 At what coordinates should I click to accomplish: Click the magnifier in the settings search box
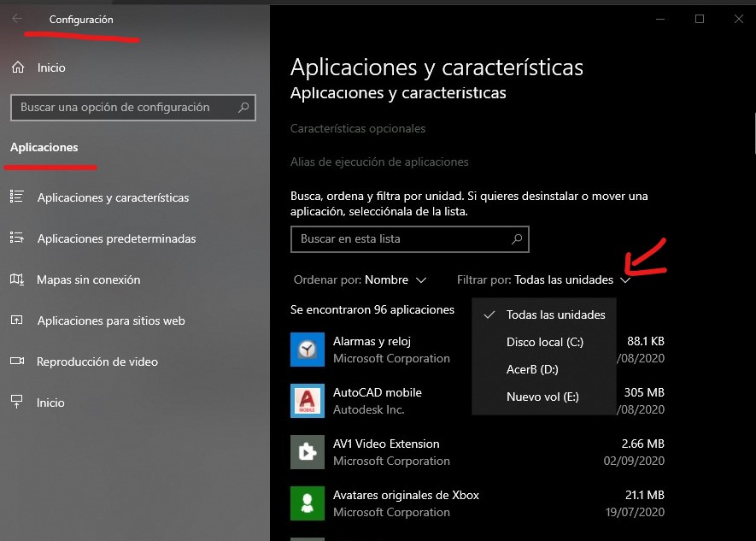(243, 107)
